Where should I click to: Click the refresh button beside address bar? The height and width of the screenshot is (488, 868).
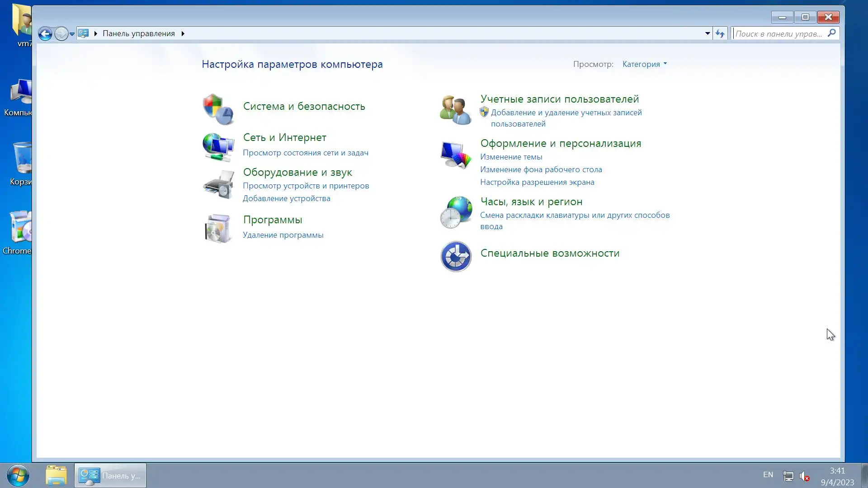[x=720, y=33]
